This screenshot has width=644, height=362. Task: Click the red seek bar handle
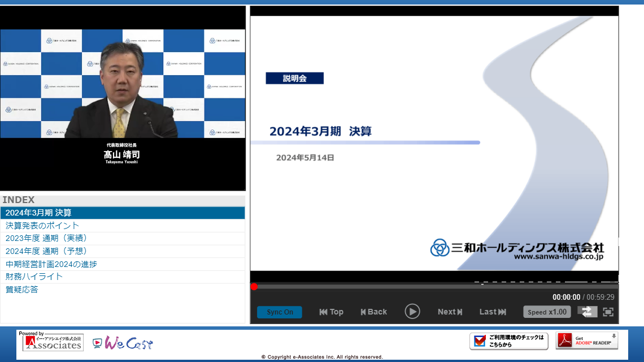pyautogui.click(x=254, y=287)
